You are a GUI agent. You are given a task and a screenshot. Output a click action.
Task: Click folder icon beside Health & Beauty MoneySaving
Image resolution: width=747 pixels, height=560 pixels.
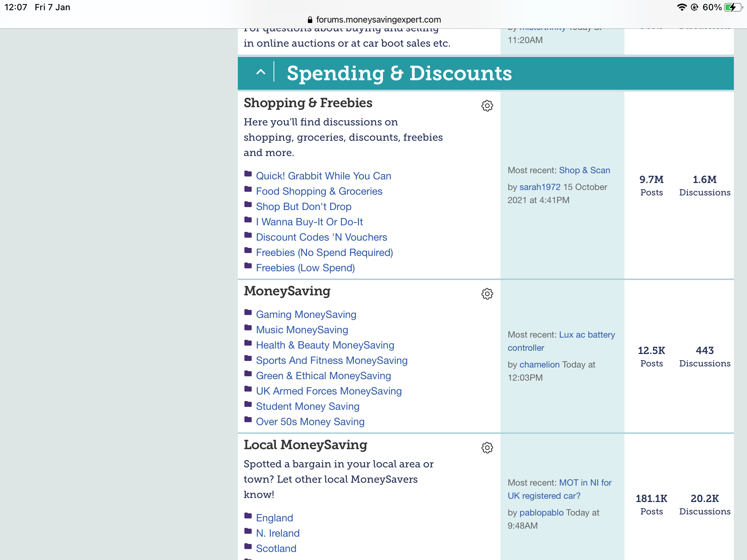click(x=248, y=343)
